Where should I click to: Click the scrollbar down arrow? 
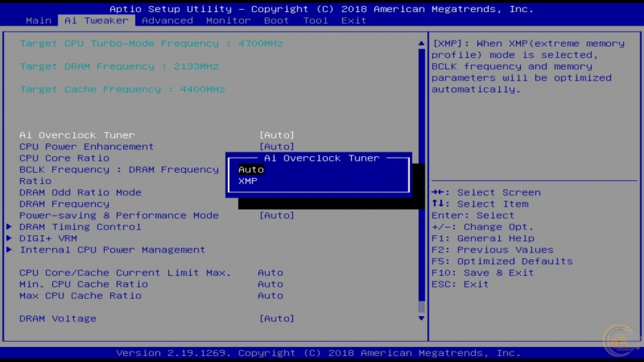click(421, 318)
